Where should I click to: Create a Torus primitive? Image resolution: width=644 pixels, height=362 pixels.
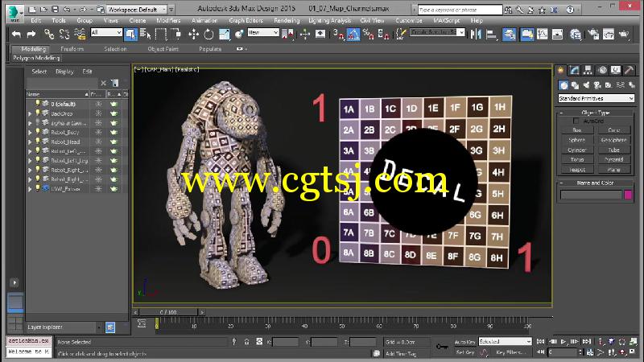pos(577,159)
